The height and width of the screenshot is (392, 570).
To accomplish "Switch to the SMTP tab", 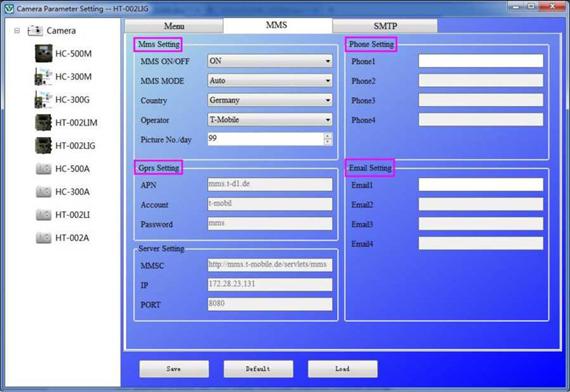I will point(385,26).
